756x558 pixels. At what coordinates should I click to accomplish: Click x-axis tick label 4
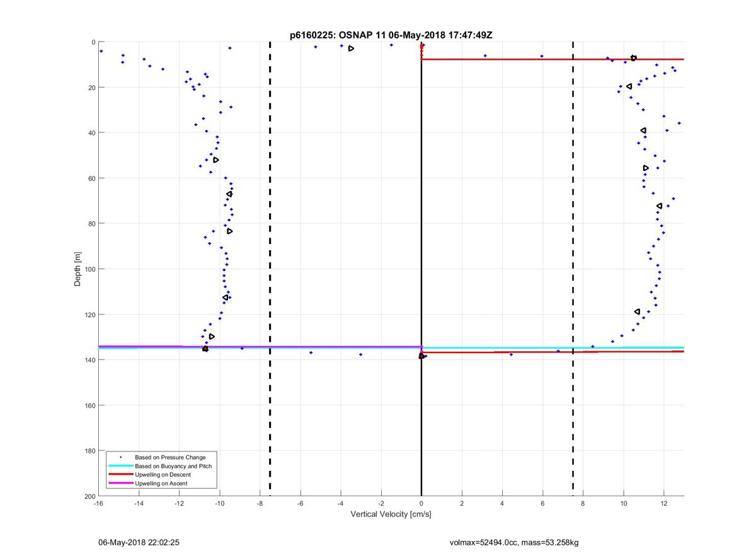[x=502, y=504]
